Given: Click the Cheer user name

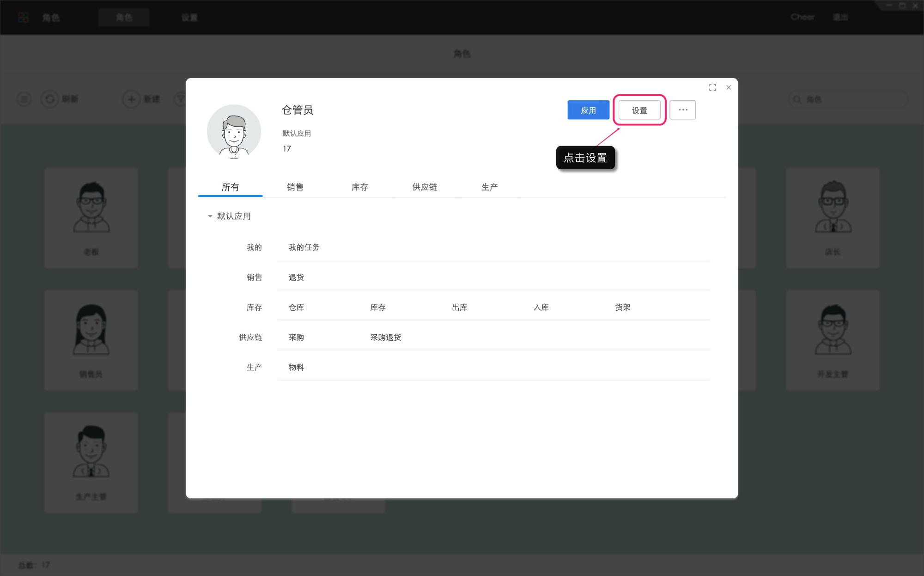Looking at the screenshot, I should pyautogui.click(x=802, y=17).
